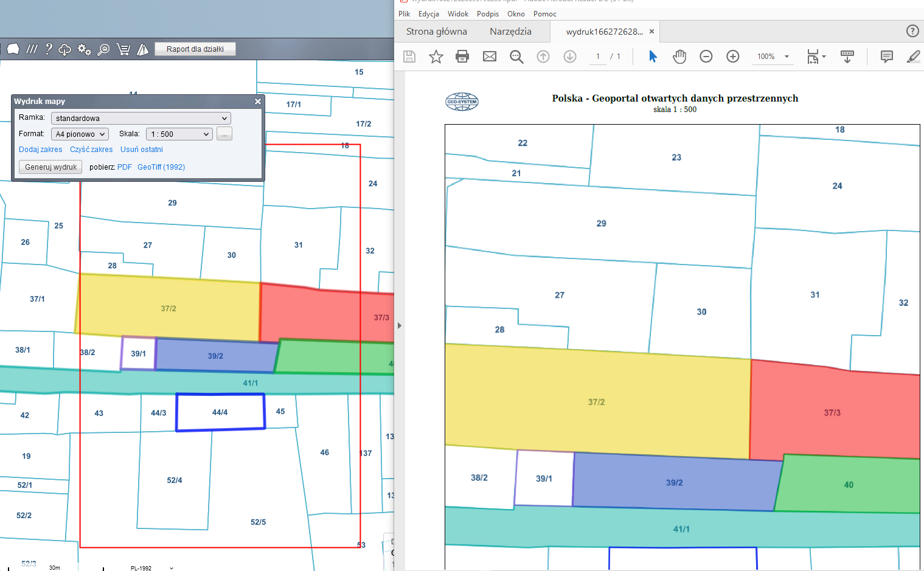Open the Widok menu
924x571 pixels.
point(458,14)
